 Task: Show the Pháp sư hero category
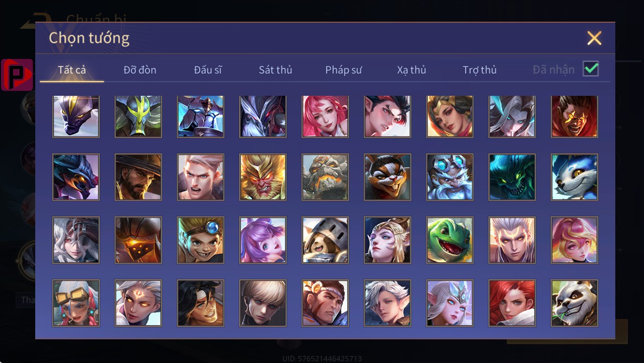[343, 70]
